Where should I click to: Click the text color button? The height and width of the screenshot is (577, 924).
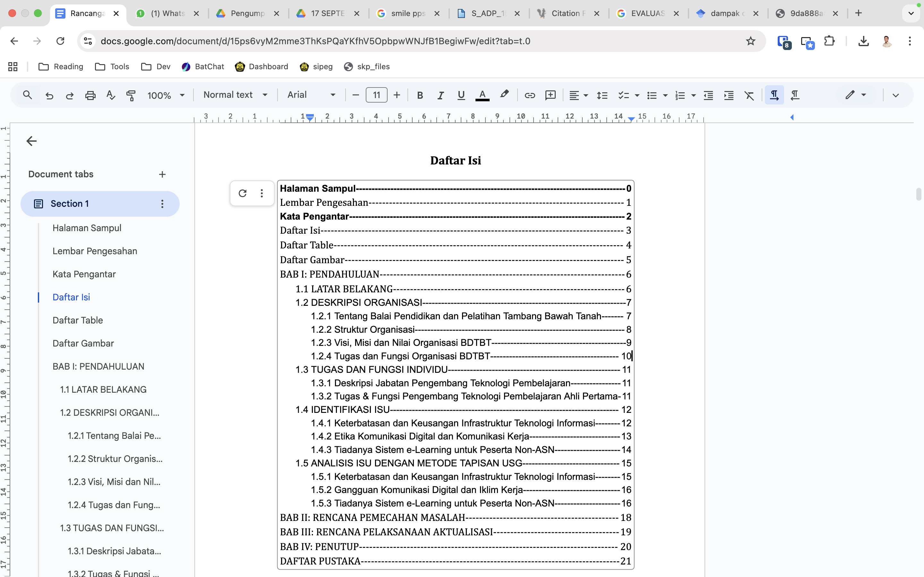[482, 95]
